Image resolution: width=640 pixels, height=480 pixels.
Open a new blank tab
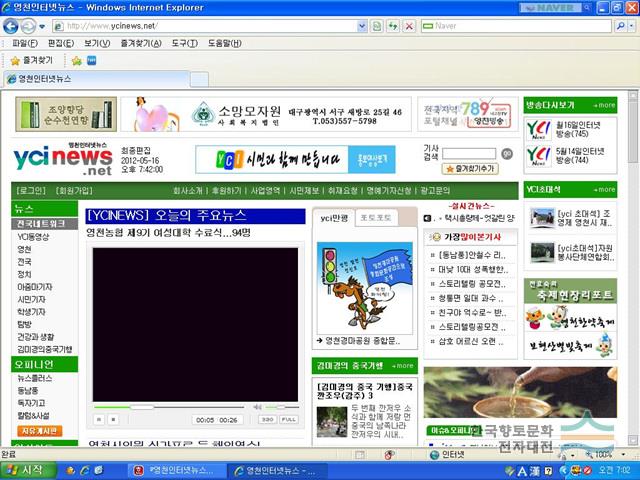(199, 79)
